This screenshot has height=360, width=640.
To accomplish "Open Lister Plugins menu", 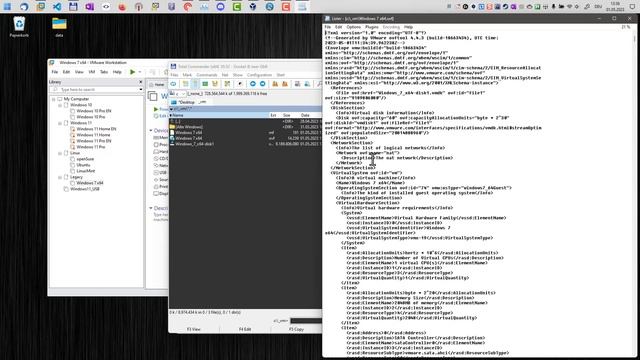I will [x=371, y=27].
